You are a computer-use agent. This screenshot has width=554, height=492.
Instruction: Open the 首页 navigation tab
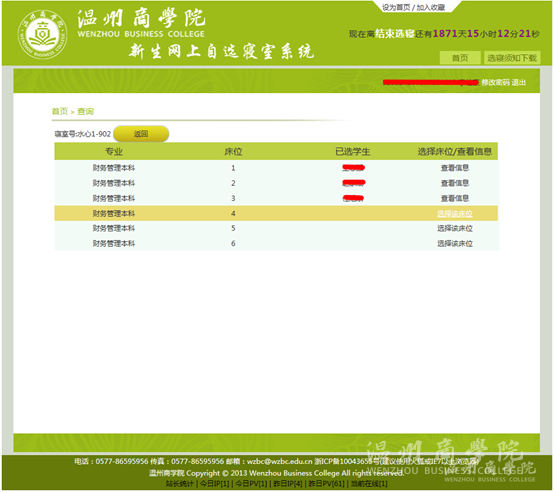460,58
